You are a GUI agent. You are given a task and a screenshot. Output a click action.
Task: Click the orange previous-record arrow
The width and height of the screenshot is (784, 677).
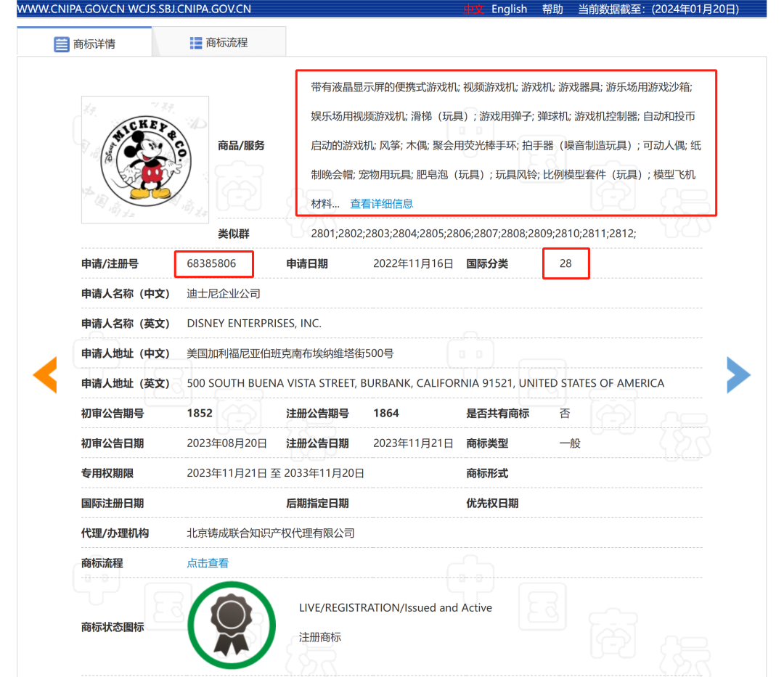coord(45,375)
